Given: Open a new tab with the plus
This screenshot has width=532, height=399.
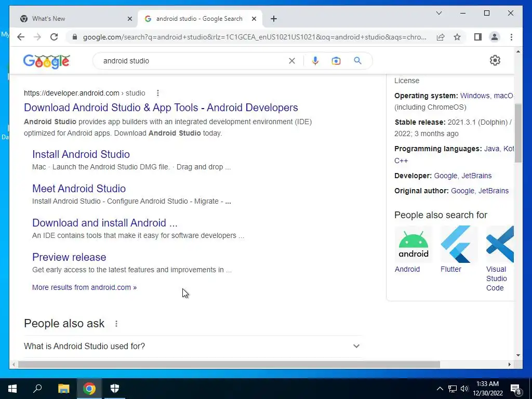Looking at the screenshot, I should tap(274, 19).
